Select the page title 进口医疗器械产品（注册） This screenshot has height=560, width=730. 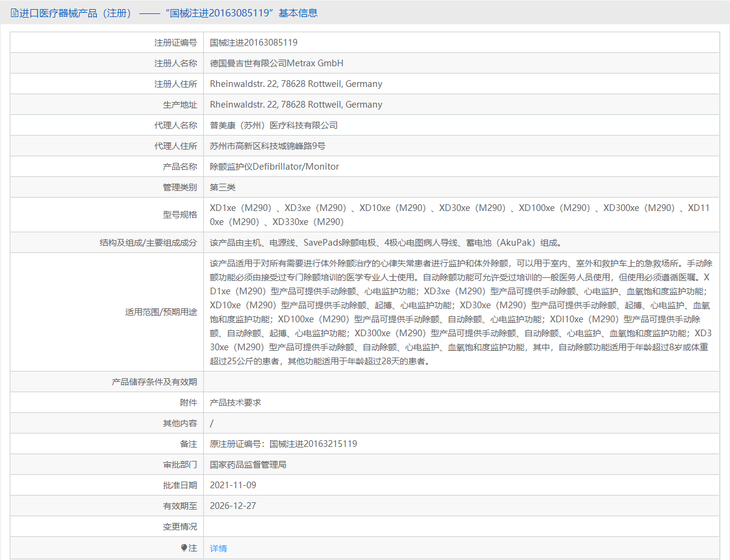(76, 13)
